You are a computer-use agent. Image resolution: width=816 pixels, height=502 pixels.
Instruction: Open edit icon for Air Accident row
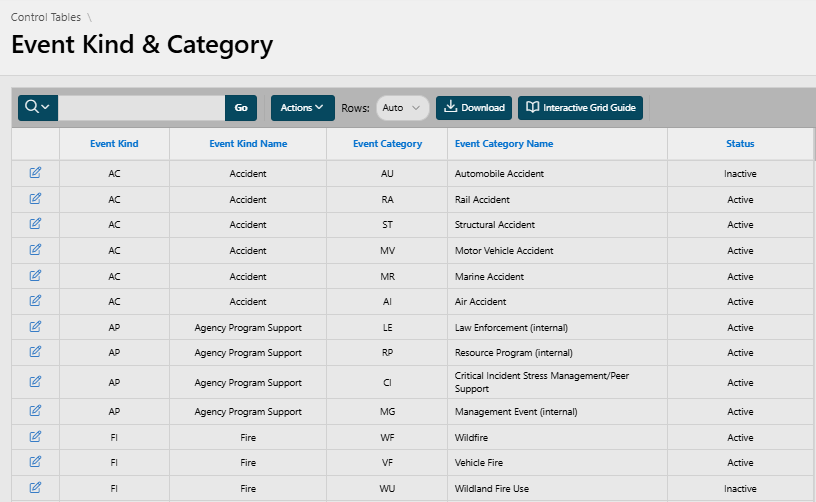tap(35, 301)
